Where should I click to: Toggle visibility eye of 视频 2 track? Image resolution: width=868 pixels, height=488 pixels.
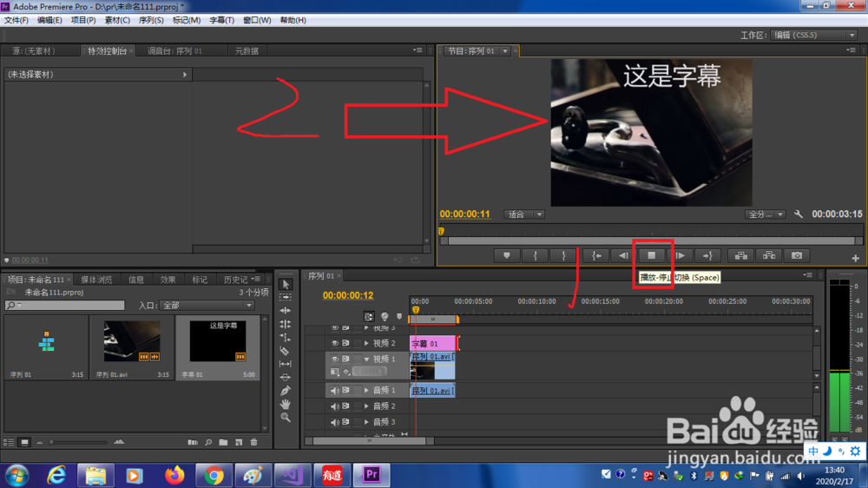pyautogui.click(x=334, y=344)
